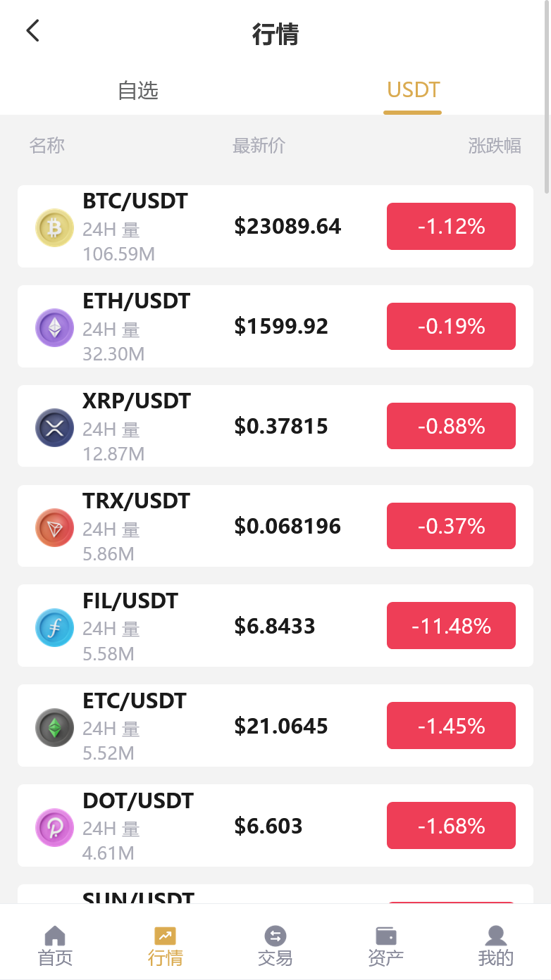
Task: Click the 最新价 column header
Action: pos(259,146)
